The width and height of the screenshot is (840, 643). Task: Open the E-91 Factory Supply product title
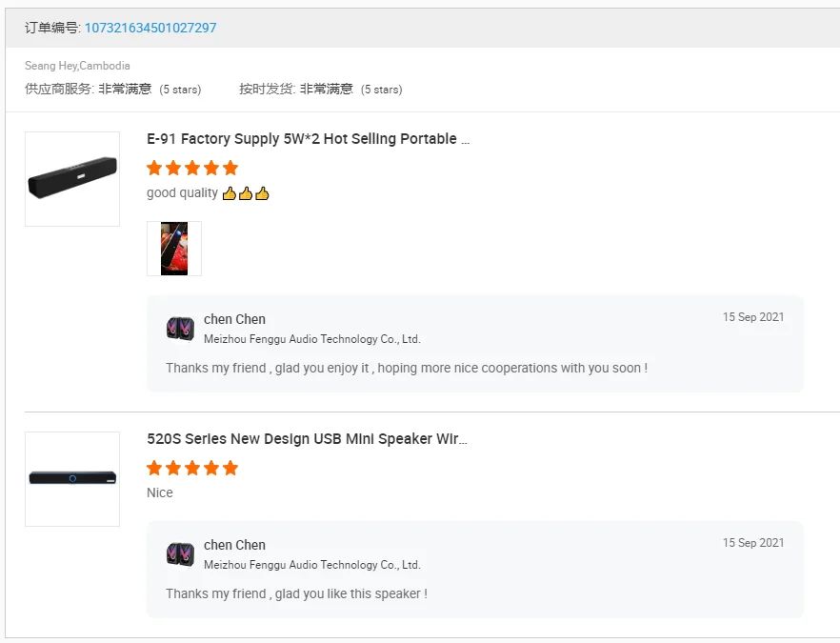click(x=308, y=139)
